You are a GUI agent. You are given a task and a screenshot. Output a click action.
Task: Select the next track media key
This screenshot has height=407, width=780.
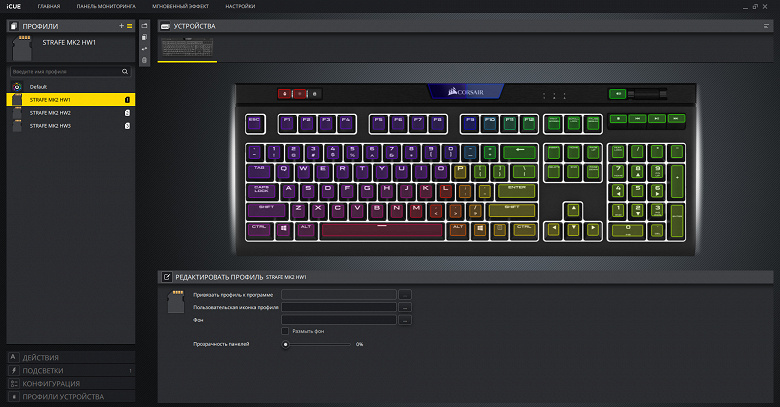pos(676,118)
